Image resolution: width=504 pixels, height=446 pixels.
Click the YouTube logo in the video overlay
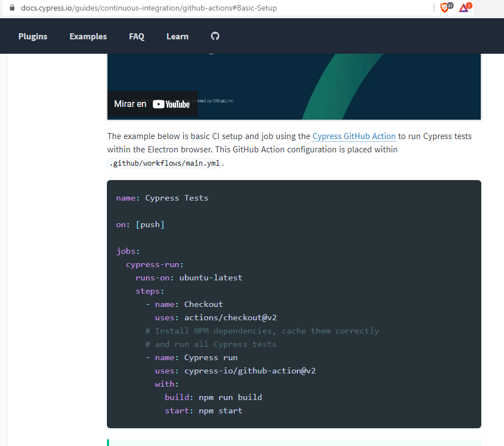click(x=172, y=104)
